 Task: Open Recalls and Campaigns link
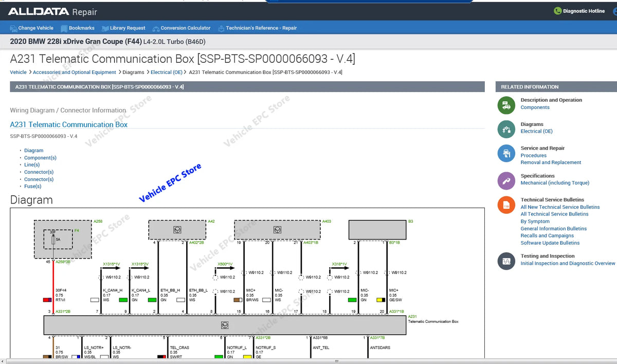click(x=547, y=236)
